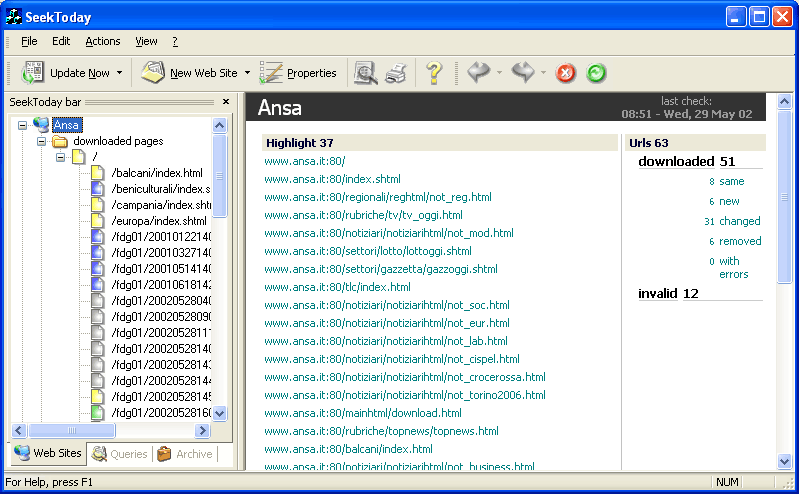Click the New Web Site folder icon
799x494 pixels.
(x=153, y=73)
